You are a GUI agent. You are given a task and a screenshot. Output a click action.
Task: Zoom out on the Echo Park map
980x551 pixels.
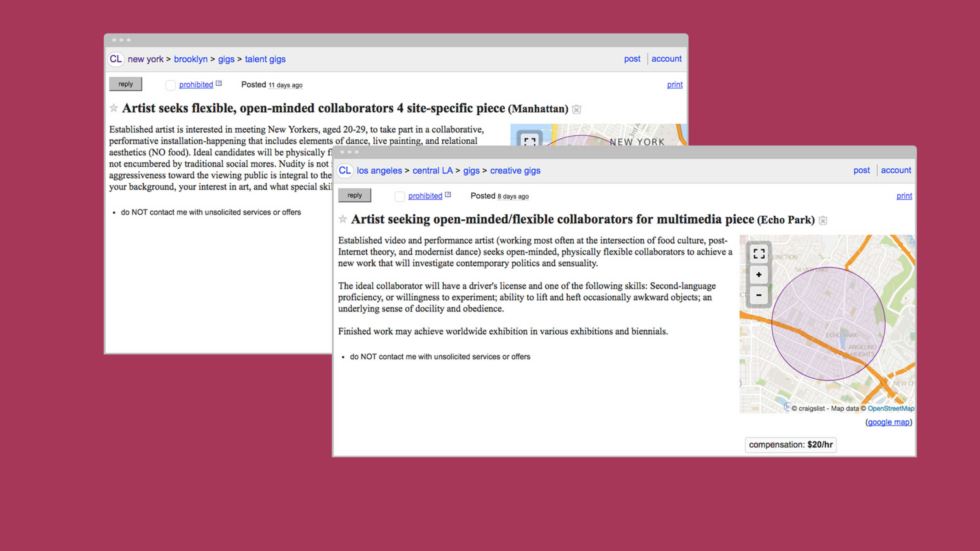click(x=759, y=295)
